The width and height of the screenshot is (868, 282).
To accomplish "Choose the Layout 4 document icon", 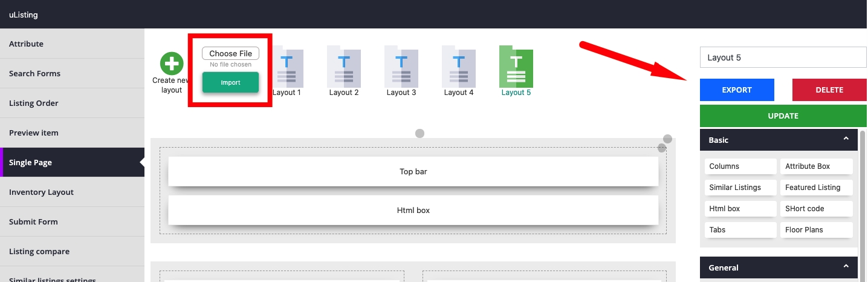I will pos(459,67).
